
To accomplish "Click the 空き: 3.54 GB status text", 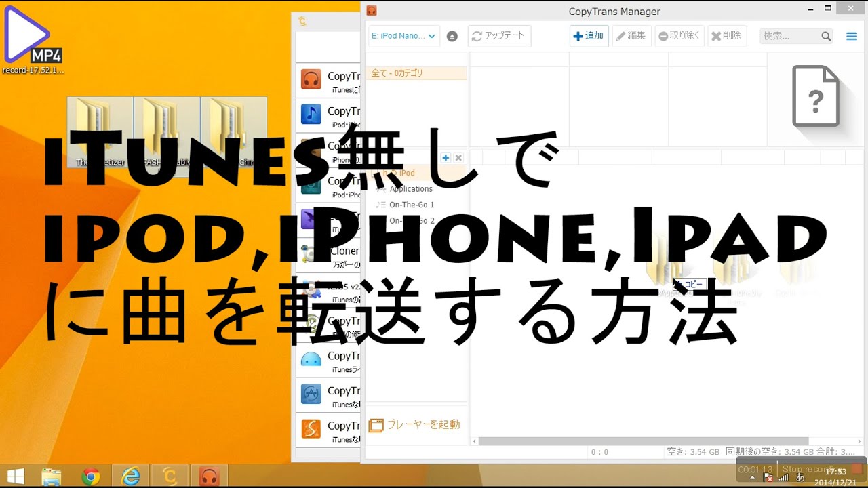I will (x=693, y=451).
